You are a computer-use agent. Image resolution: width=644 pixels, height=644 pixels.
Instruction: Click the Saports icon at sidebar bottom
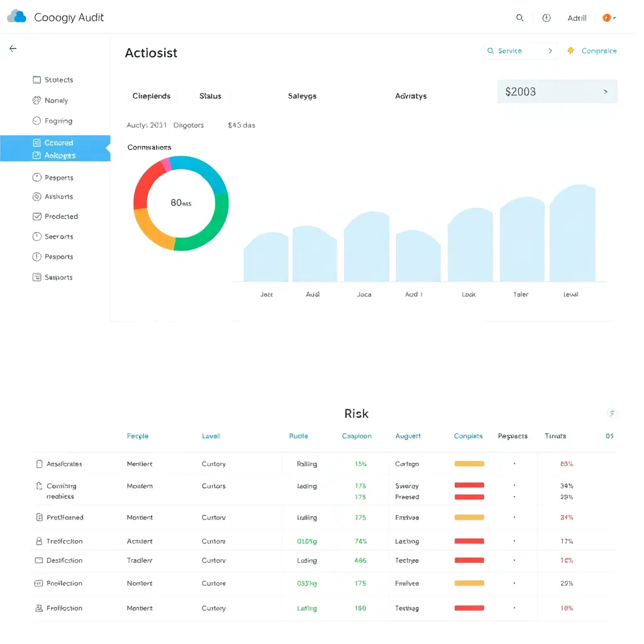point(38,277)
